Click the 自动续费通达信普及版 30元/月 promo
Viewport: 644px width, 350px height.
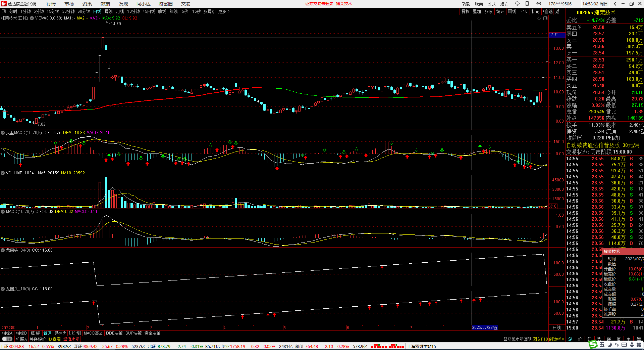[603, 145]
